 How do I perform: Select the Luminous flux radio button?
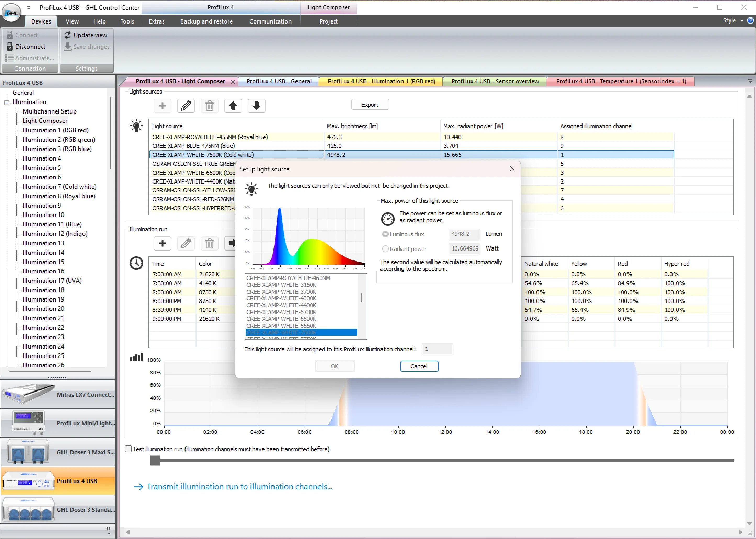click(x=385, y=234)
